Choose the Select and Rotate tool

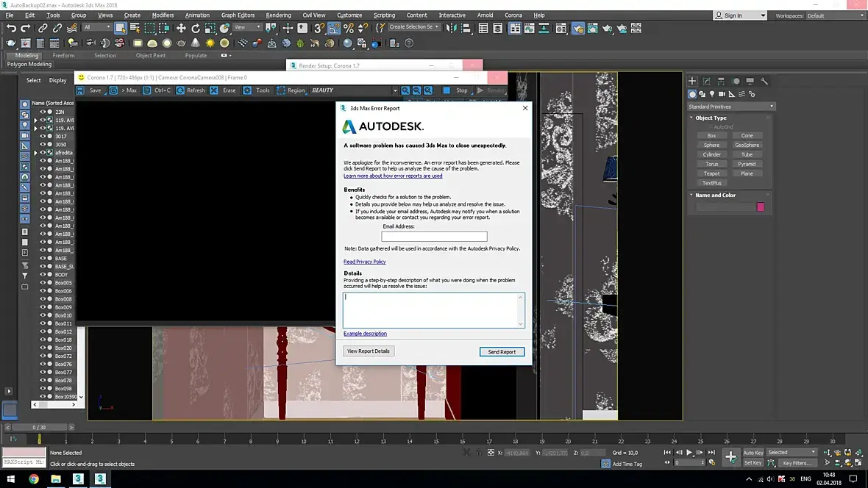(196, 28)
